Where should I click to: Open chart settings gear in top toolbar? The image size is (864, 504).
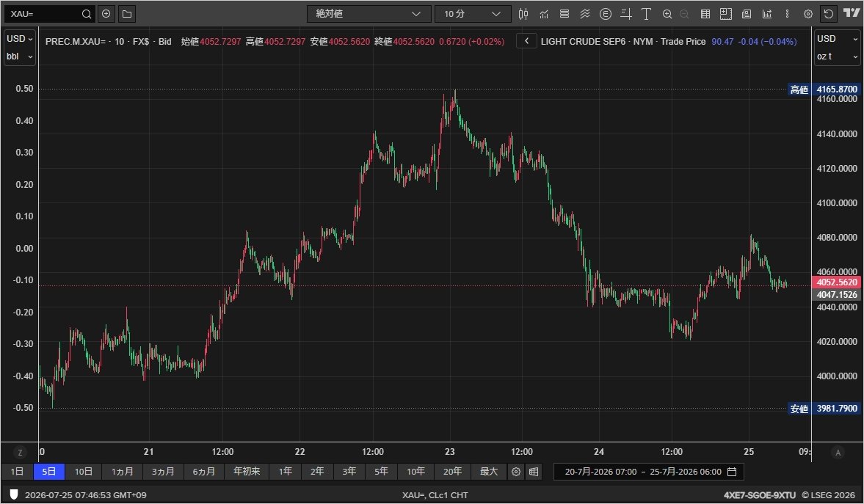[x=807, y=14]
